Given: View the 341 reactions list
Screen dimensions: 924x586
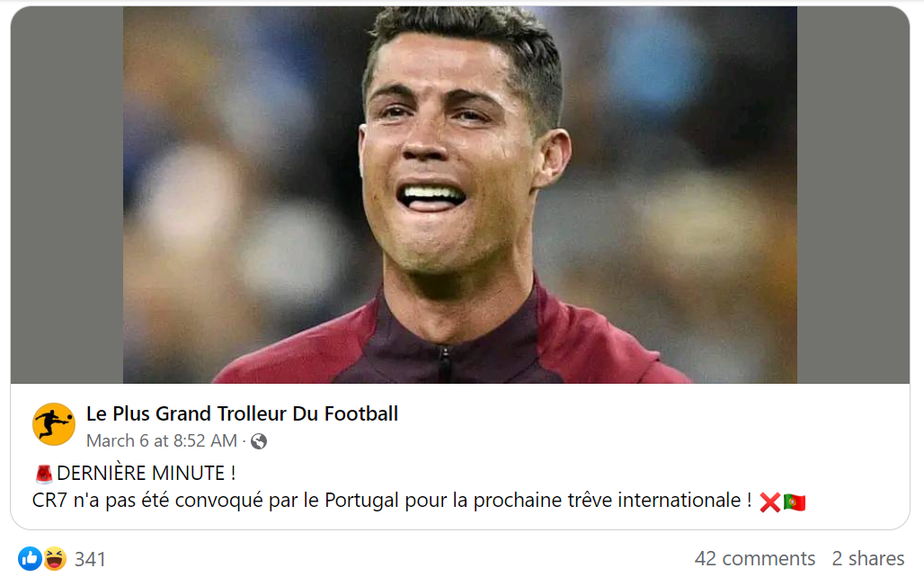Looking at the screenshot, I should (x=90, y=559).
